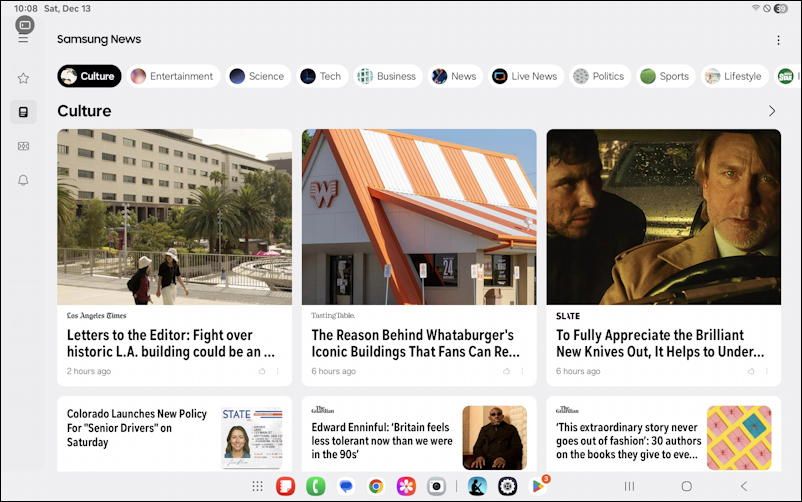Click the SLATE source label
Image resolution: width=802 pixels, height=502 pixels.
(568, 316)
